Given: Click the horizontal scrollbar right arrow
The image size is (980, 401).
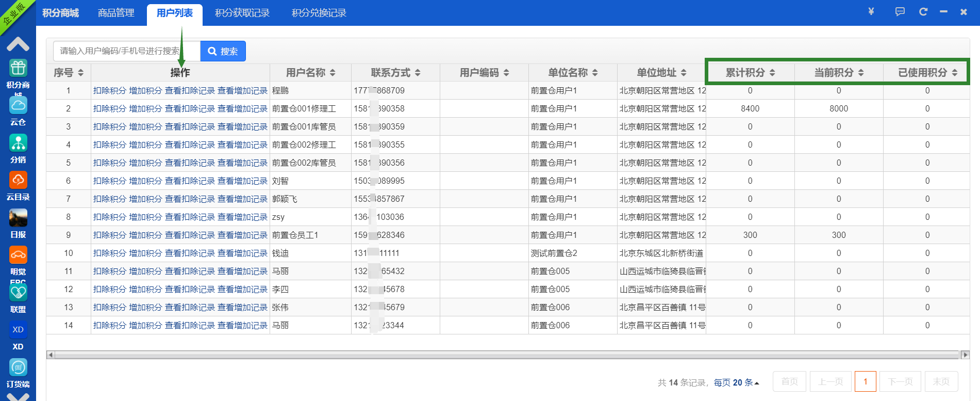Looking at the screenshot, I should 965,355.
